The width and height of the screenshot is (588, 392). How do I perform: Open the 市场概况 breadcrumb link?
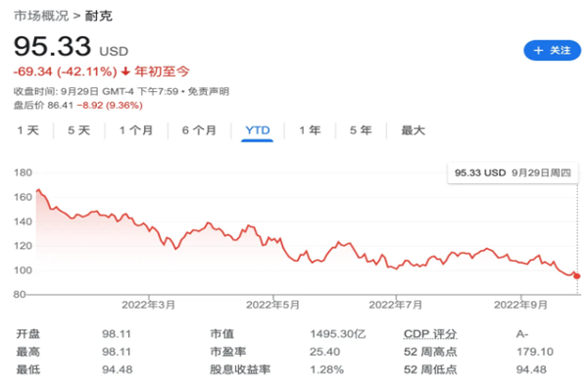pos(41,16)
